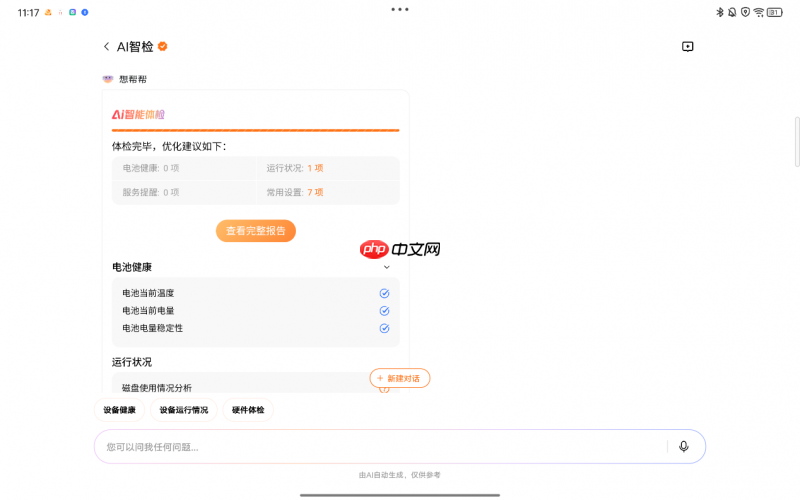
Task: Click 查看完整报告 button
Action: click(x=256, y=231)
